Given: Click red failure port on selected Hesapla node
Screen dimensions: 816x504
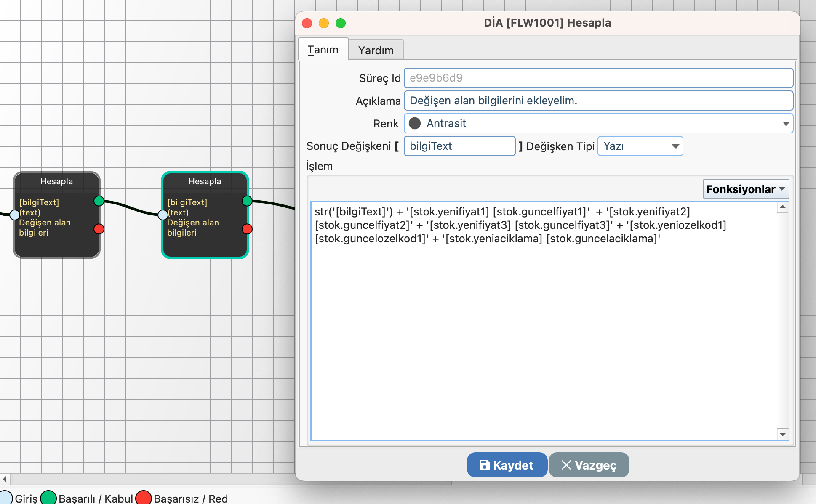Looking at the screenshot, I should (247, 229).
